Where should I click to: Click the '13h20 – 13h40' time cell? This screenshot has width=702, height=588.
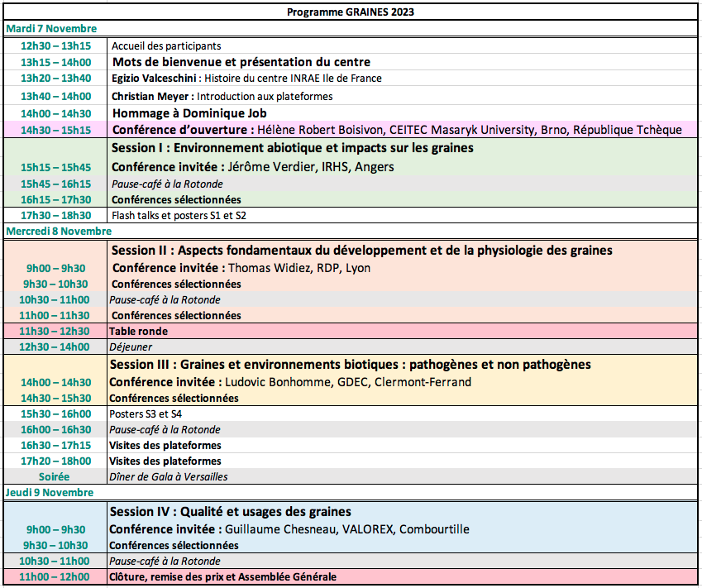55,79
